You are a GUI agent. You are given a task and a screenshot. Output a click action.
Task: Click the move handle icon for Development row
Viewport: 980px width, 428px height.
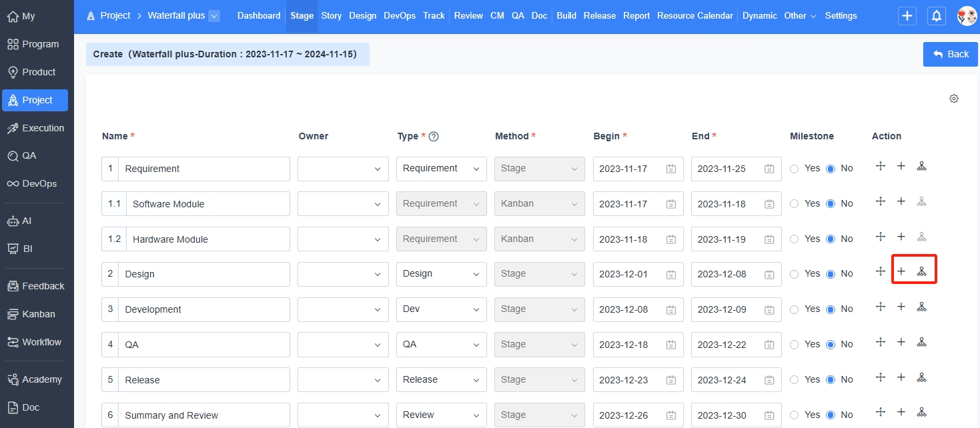[881, 307]
